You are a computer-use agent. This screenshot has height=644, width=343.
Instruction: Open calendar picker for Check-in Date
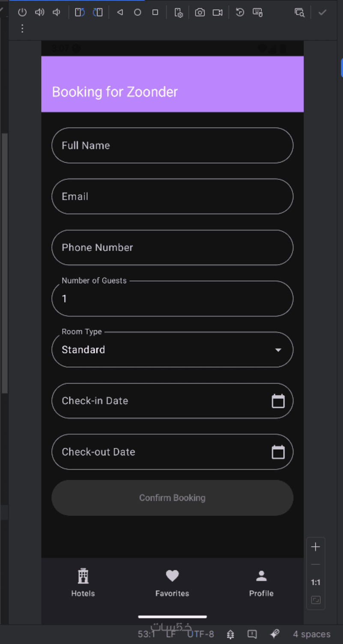pos(278,401)
